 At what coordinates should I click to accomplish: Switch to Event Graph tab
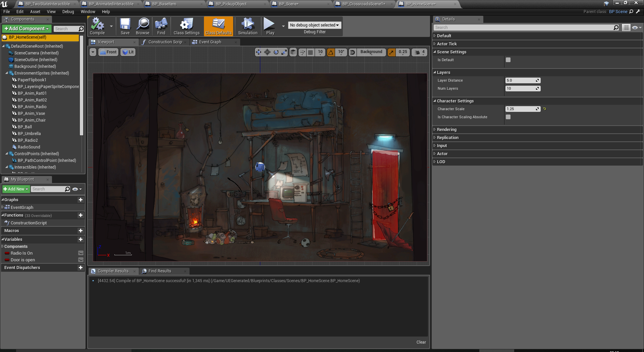click(210, 42)
